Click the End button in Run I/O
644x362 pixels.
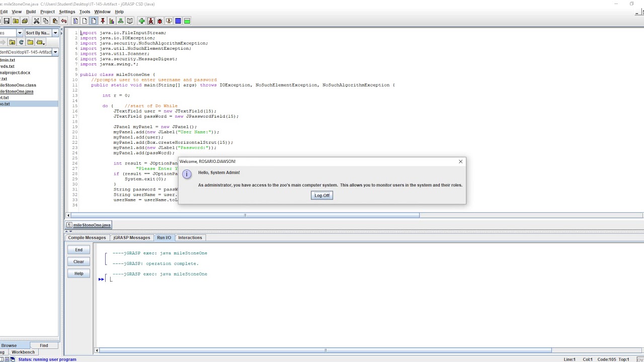tap(78, 250)
